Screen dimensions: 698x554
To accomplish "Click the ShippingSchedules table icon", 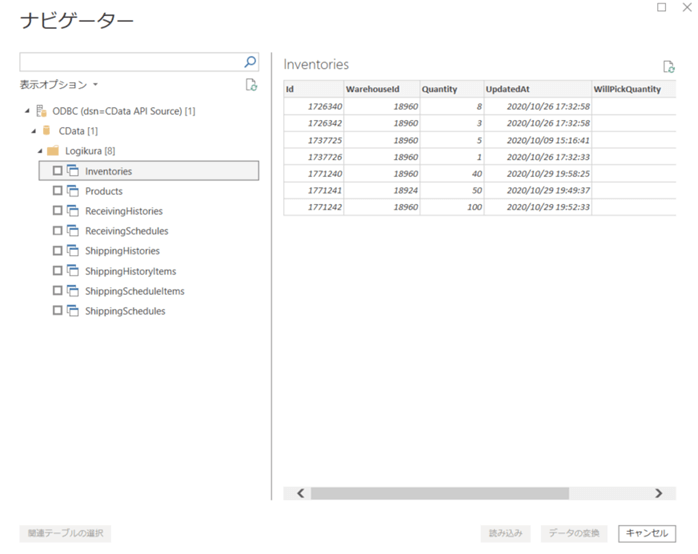I will (73, 311).
